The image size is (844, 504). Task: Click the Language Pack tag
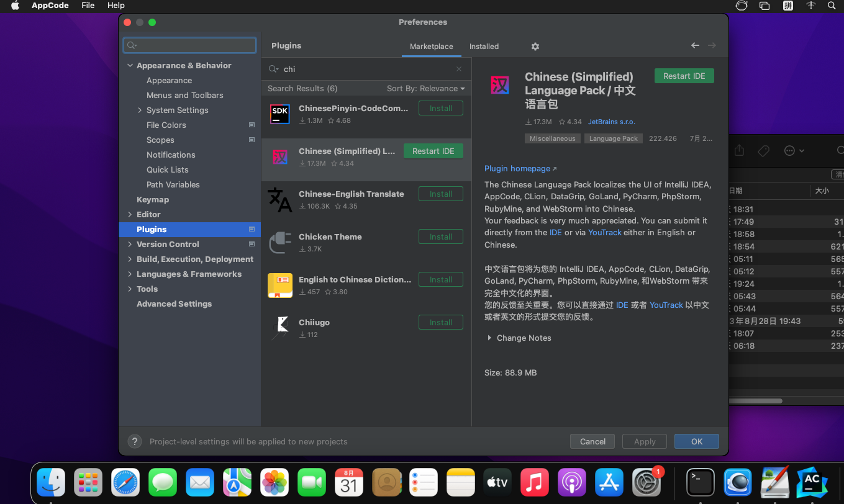(613, 138)
